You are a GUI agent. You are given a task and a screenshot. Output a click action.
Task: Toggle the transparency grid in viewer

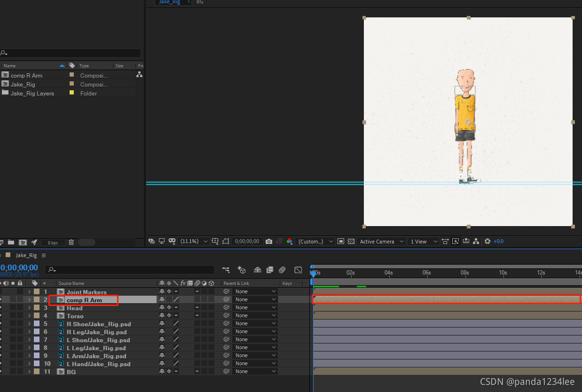point(351,242)
